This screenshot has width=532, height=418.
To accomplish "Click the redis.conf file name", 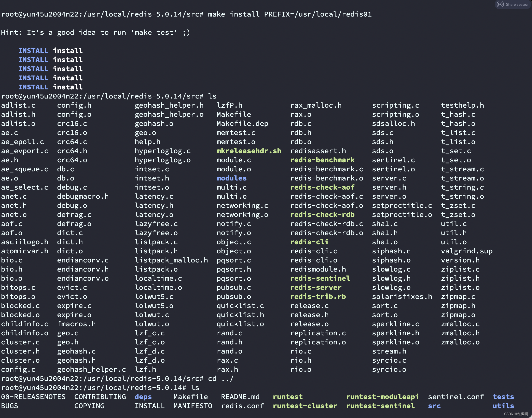I will (242, 406).
